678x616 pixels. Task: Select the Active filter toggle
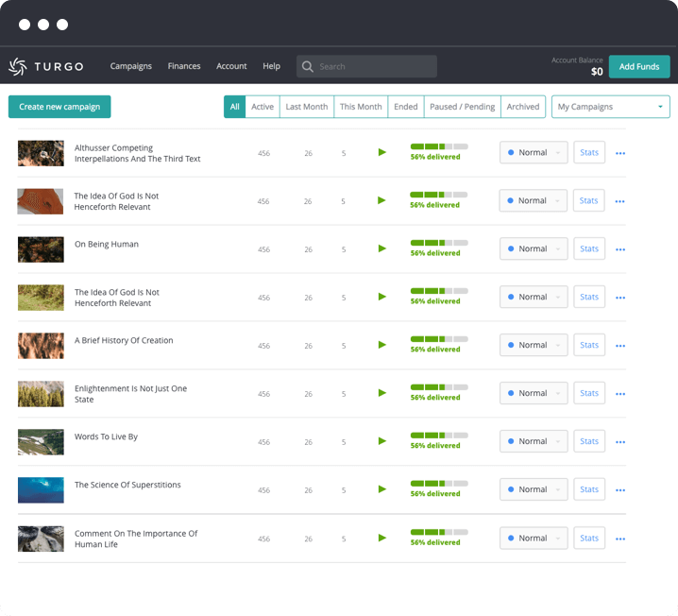[263, 107]
